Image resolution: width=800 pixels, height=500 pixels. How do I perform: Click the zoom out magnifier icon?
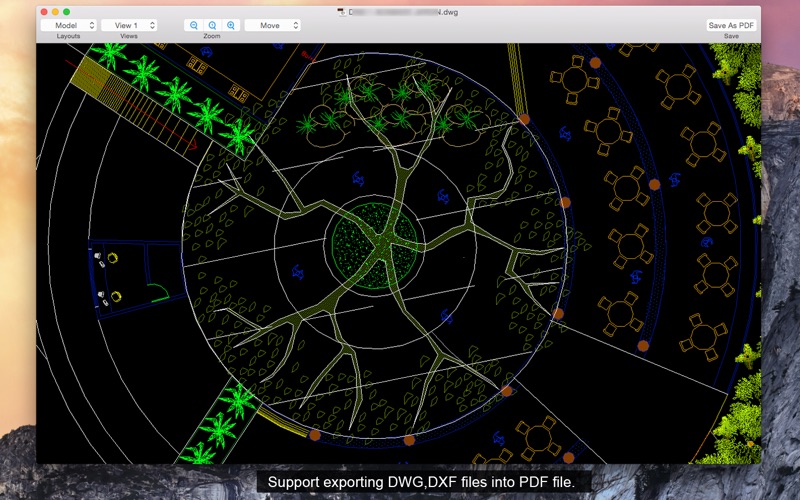pyautogui.click(x=193, y=25)
